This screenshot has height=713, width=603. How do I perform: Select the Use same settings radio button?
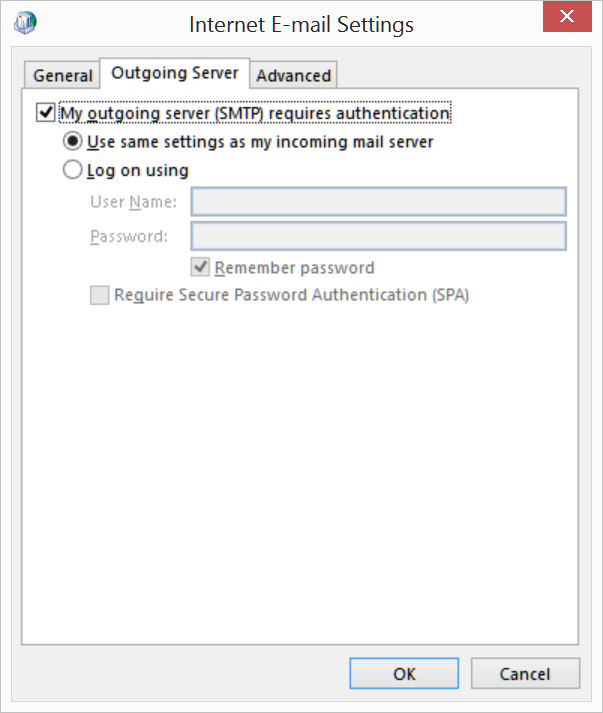click(x=73, y=142)
